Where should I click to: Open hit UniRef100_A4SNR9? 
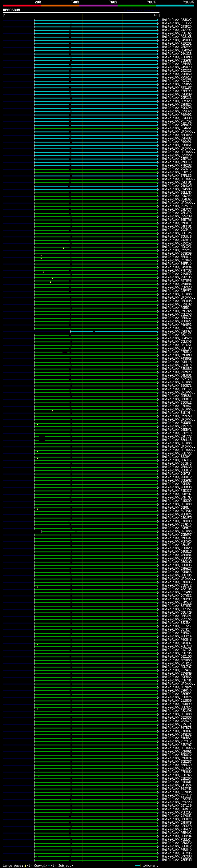(176, 358)
